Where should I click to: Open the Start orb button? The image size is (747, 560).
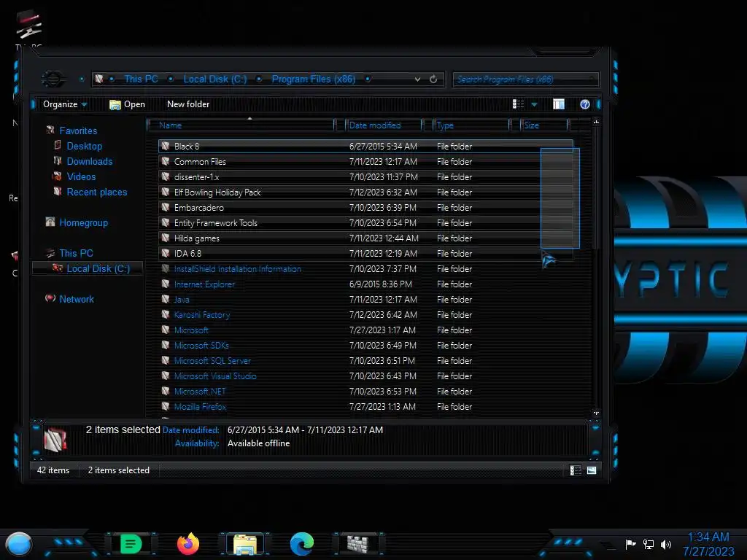[19, 544]
